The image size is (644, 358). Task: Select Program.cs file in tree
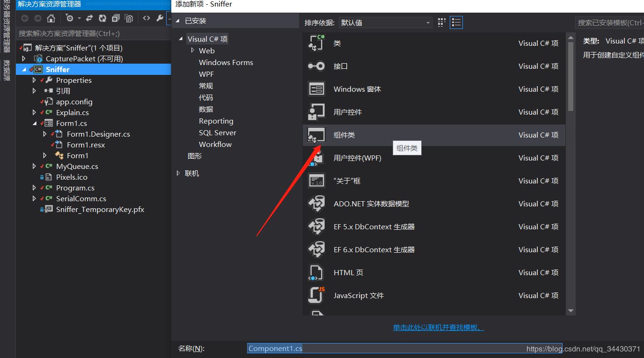75,188
